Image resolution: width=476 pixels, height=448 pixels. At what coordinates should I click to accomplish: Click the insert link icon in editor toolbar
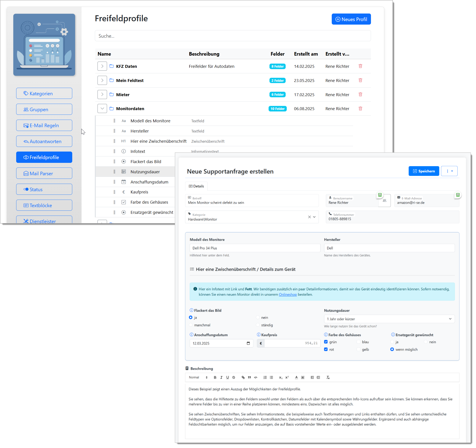[x=243, y=377]
